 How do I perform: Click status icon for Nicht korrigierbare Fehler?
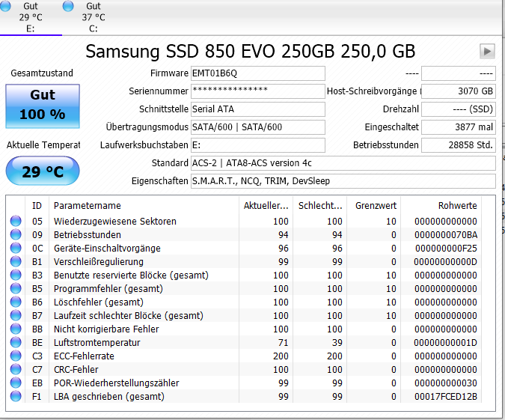pos(16,329)
